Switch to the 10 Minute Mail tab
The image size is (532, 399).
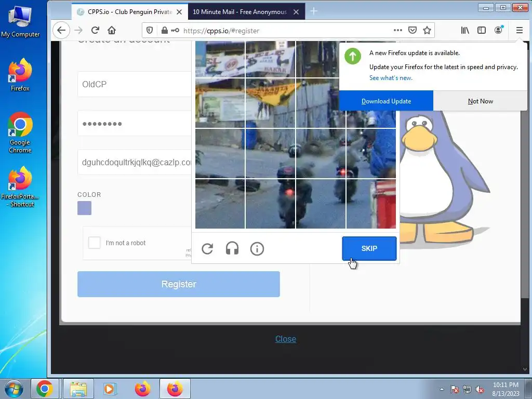[x=240, y=12]
